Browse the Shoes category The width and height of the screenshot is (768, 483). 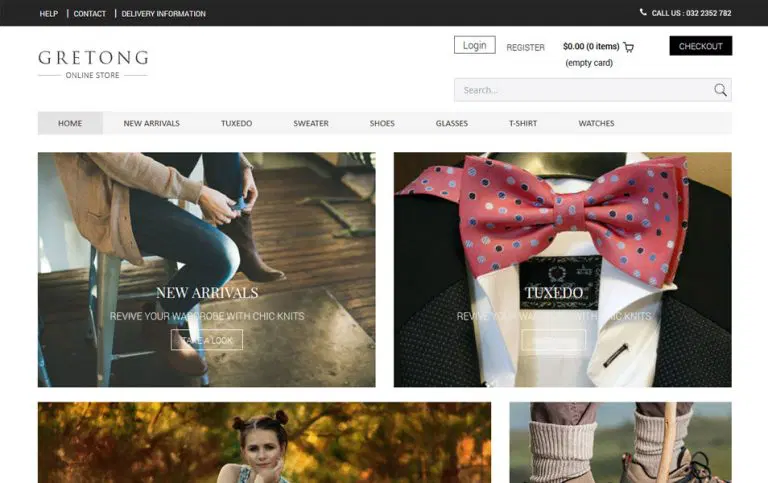pyautogui.click(x=382, y=123)
